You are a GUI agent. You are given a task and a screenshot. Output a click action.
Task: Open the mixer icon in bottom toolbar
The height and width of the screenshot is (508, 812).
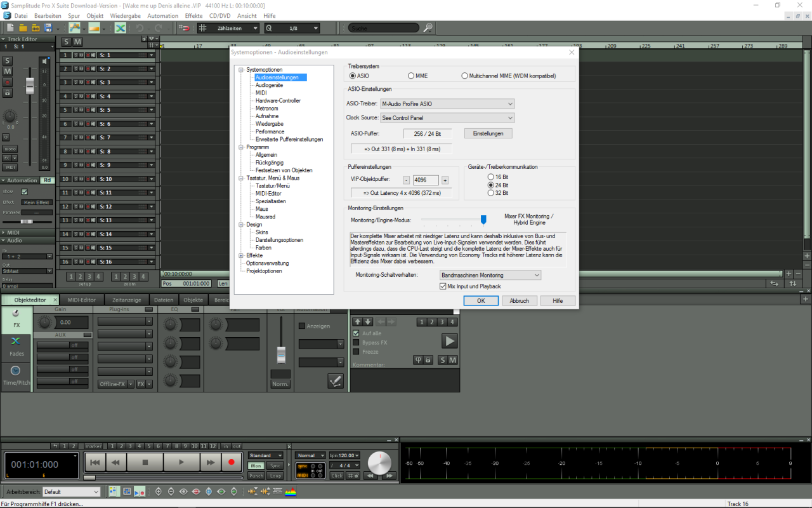(x=127, y=491)
